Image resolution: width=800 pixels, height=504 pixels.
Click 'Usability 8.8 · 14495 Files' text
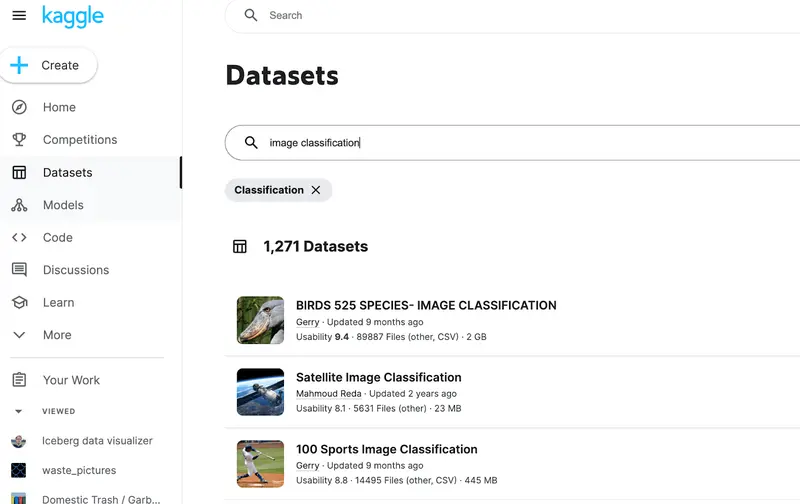376,480
